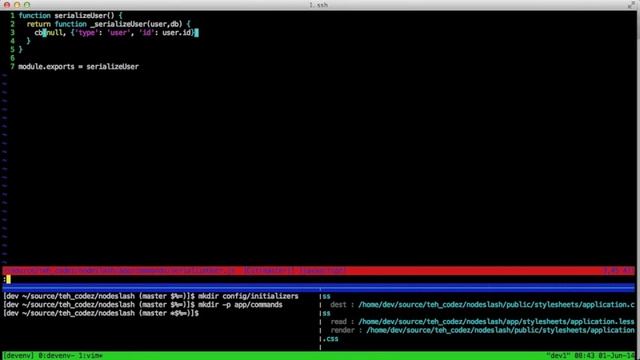This screenshot has width=640, height=360.
Task: Click the '1. ssh' window title
Action: [318, 5]
